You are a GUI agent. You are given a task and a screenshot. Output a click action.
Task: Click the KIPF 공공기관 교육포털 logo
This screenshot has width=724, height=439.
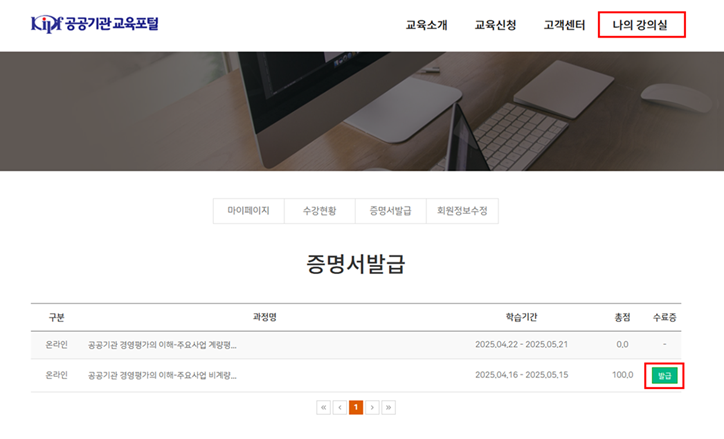(x=94, y=24)
